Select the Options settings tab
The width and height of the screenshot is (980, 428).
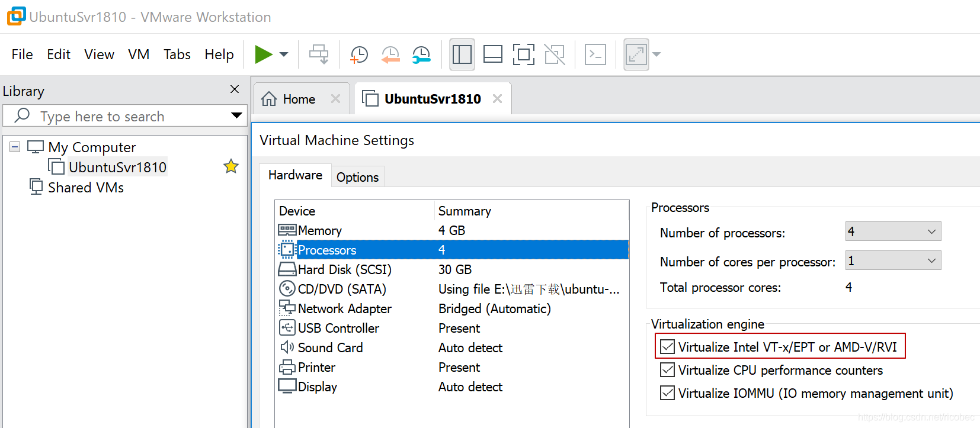[357, 177]
